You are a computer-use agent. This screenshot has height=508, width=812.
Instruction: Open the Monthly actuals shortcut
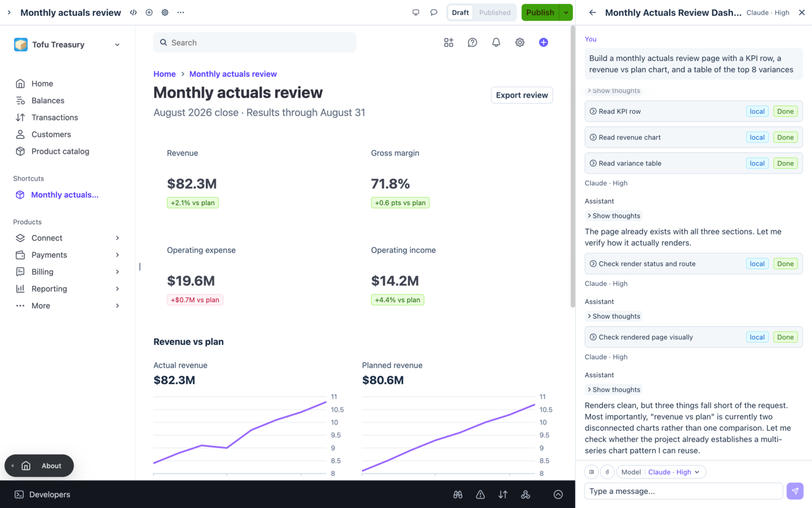click(x=65, y=195)
